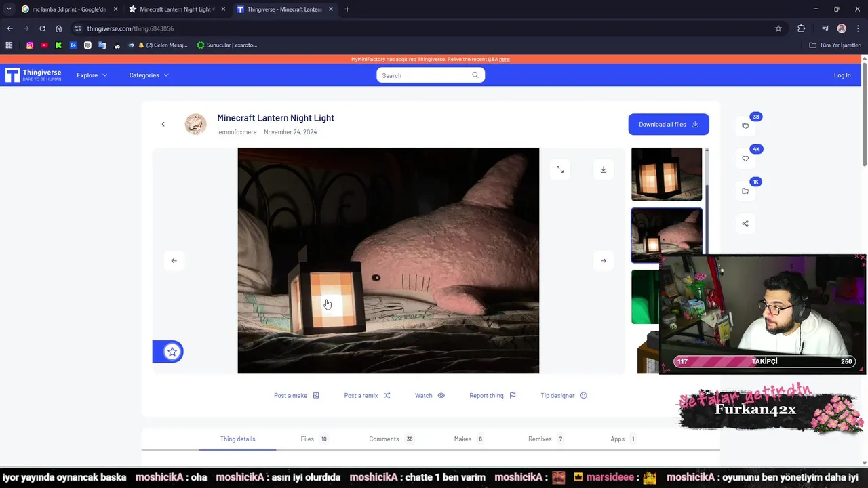The image size is (868, 488).
Task: Reload the page
Action: click(x=42, y=28)
